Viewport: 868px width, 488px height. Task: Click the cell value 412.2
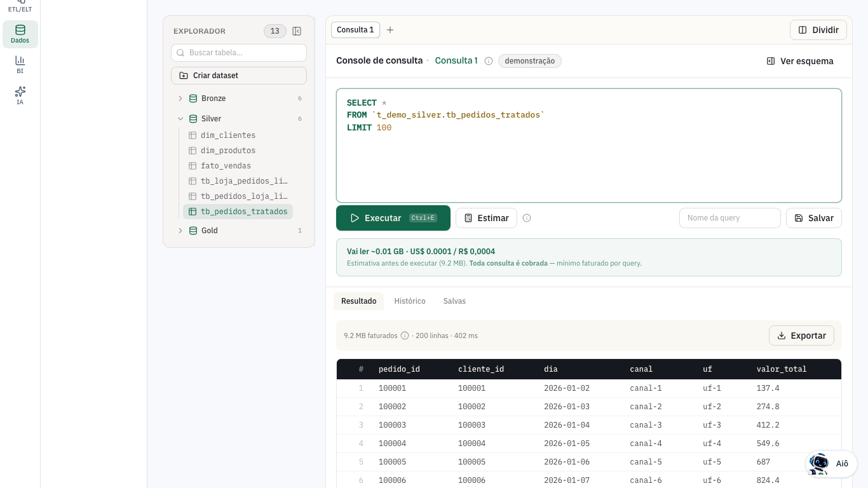(768, 425)
